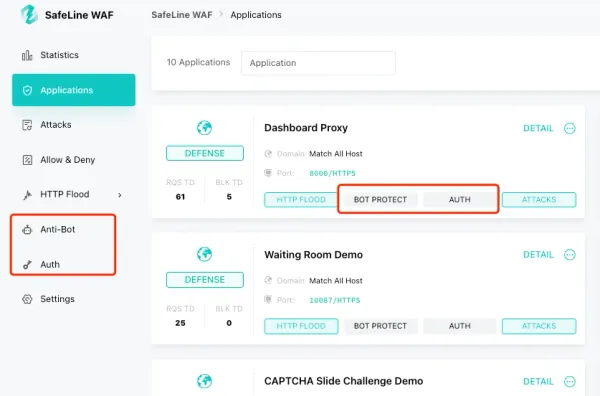
Task: Click the HTTP Flood sidebar icon
Action: [x=27, y=195]
